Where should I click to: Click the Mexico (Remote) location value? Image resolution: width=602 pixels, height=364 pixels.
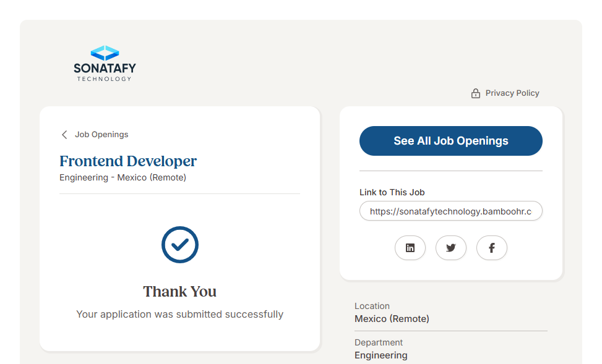click(x=392, y=319)
